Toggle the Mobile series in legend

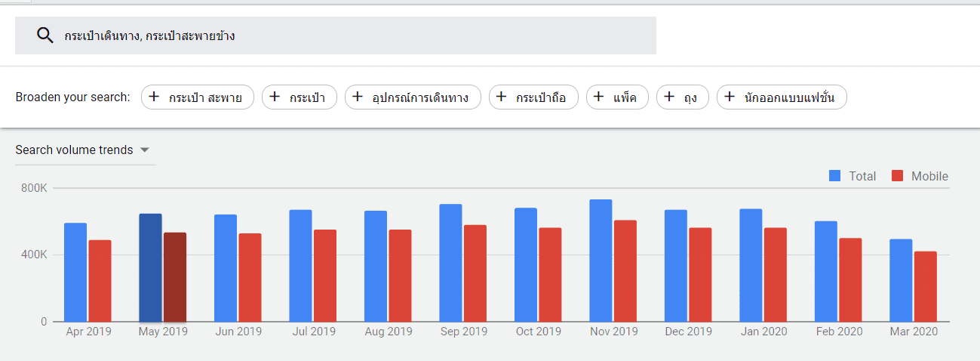point(929,176)
